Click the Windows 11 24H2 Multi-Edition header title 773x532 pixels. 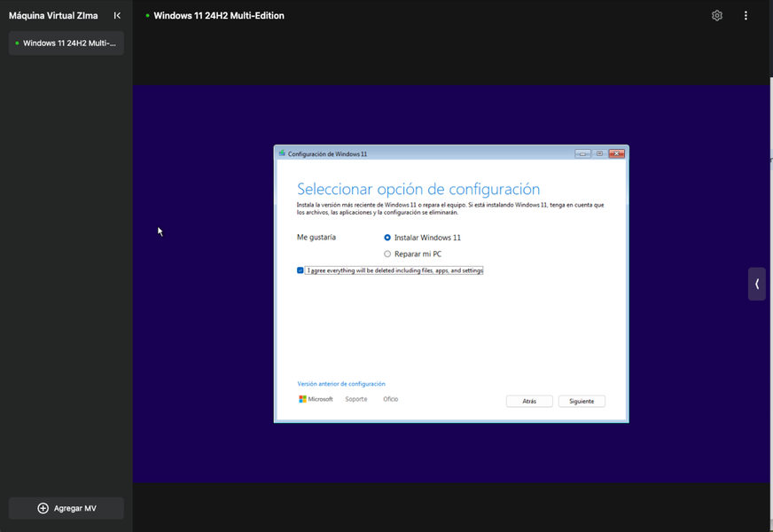click(x=219, y=16)
